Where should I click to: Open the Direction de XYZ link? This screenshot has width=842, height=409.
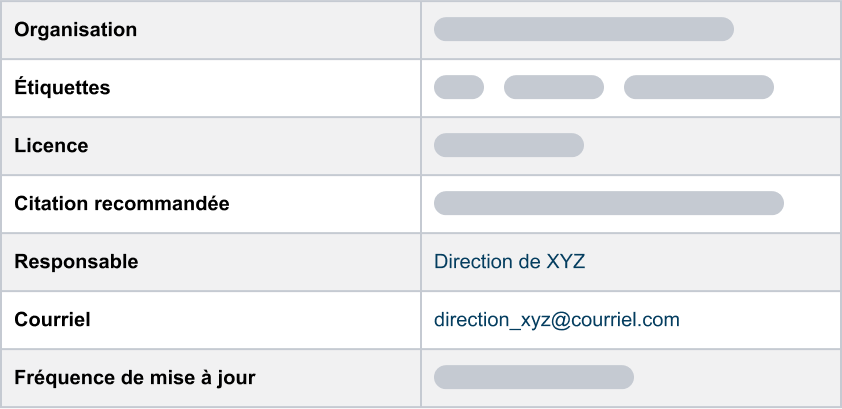coord(509,262)
